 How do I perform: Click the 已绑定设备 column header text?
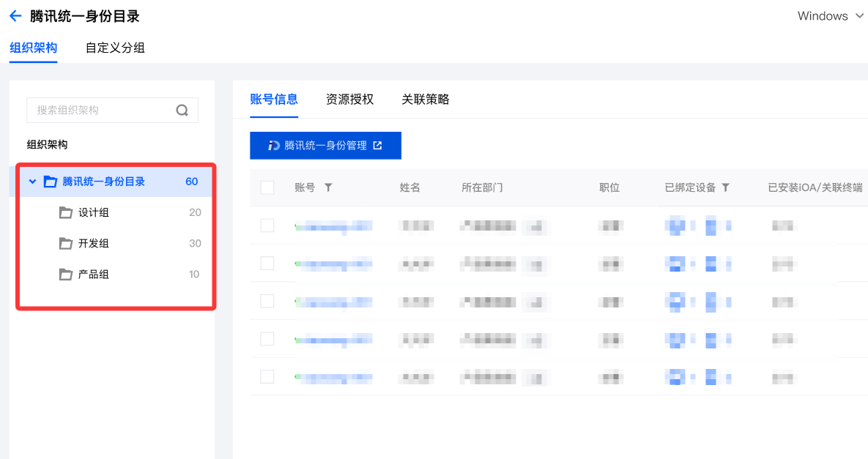click(690, 187)
